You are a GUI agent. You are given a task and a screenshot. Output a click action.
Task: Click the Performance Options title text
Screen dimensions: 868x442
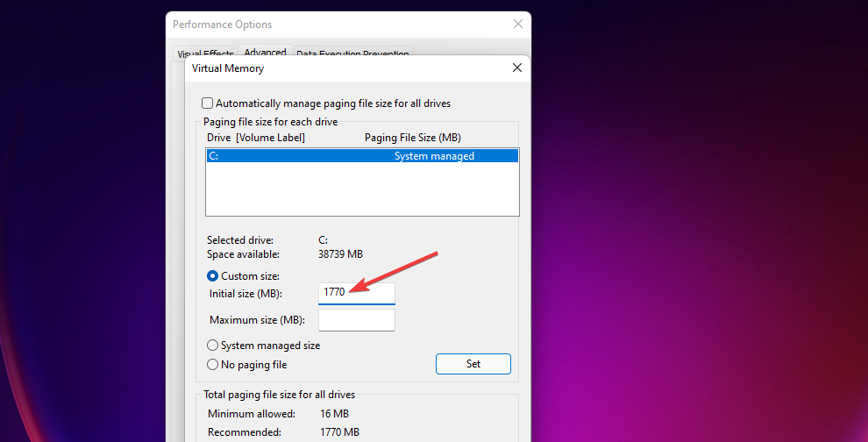(x=222, y=25)
